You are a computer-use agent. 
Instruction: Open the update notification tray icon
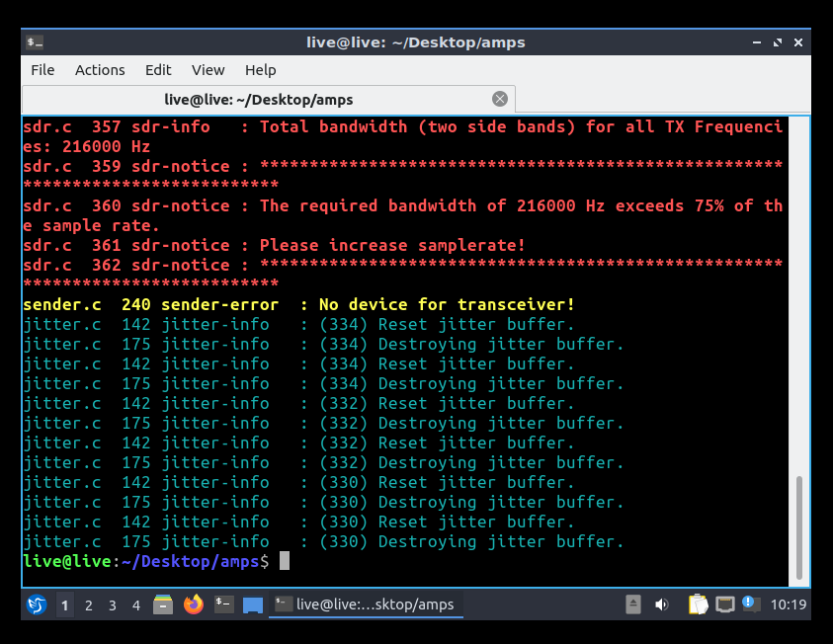(x=751, y=604)
